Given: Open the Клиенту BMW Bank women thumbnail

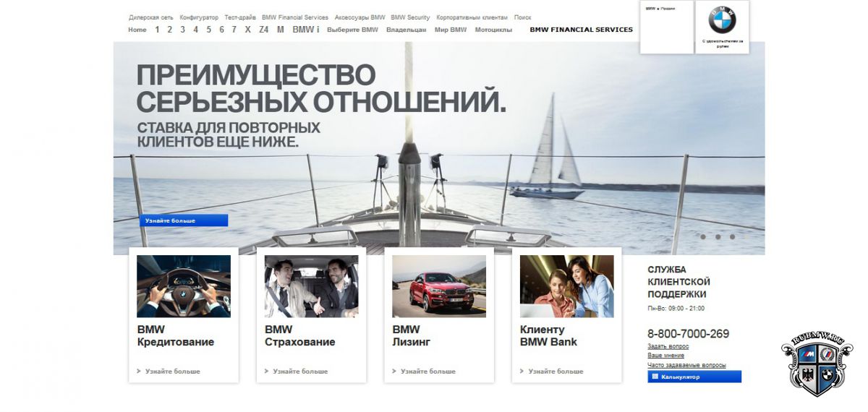Looking at the screenshot, I should coord(566,286).
